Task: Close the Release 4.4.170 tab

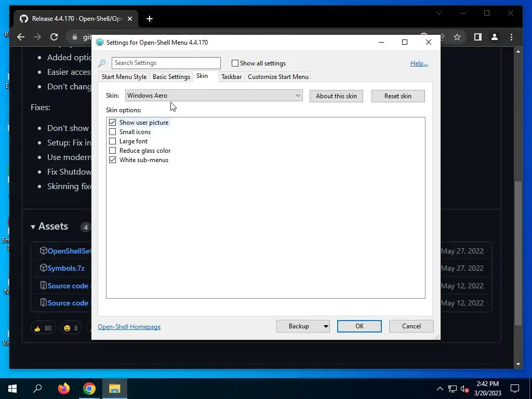Action: [129, 19]
